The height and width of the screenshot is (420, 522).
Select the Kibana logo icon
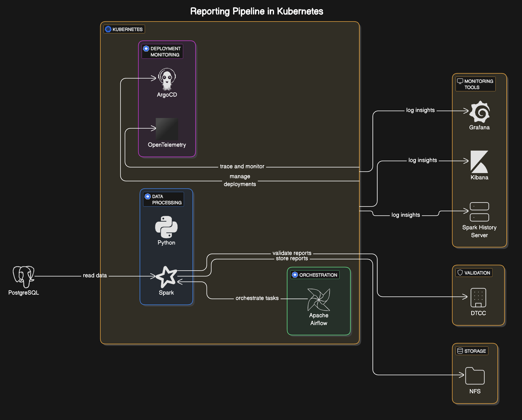(x=479, y=162)
